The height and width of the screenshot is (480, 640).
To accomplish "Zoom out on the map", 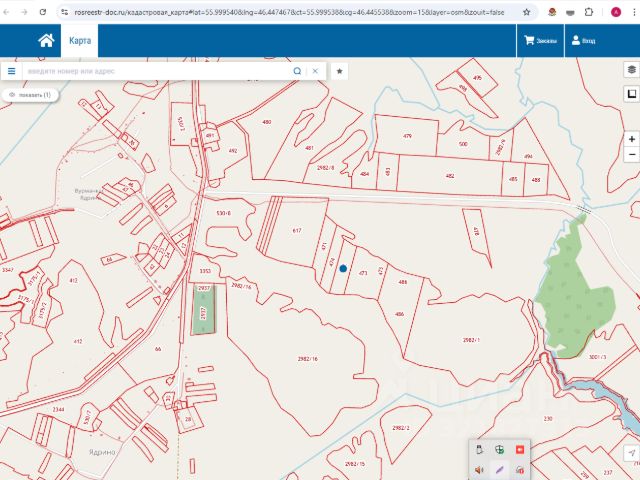I will pos(631,155).
